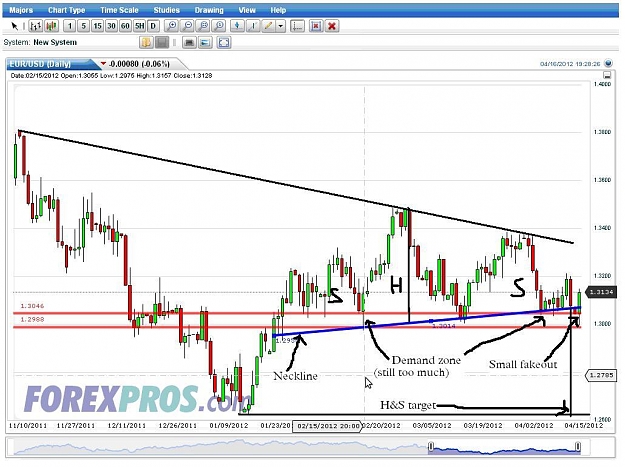The image size is (625, 467).
Task: Click the New System name text
Action: (x=55, y=42)
